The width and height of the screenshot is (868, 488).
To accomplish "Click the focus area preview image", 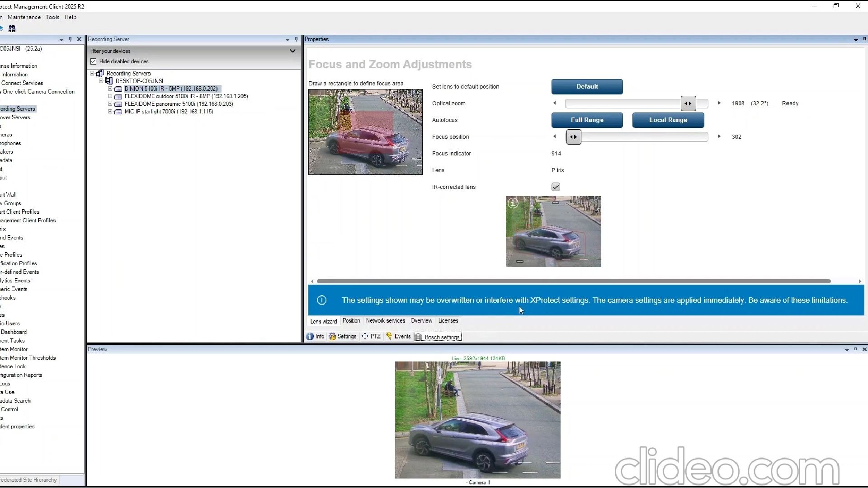I will pyautogui.click(x=365, y=132).
